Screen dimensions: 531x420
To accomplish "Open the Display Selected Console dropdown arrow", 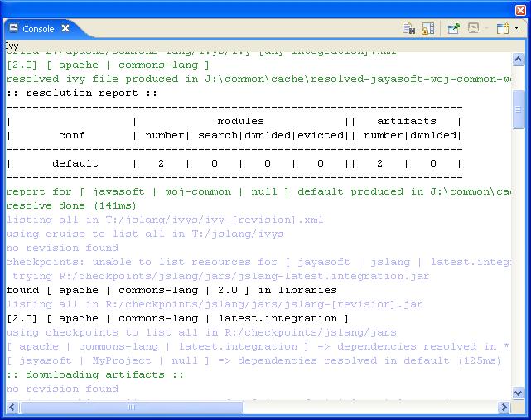I will 486,28.
